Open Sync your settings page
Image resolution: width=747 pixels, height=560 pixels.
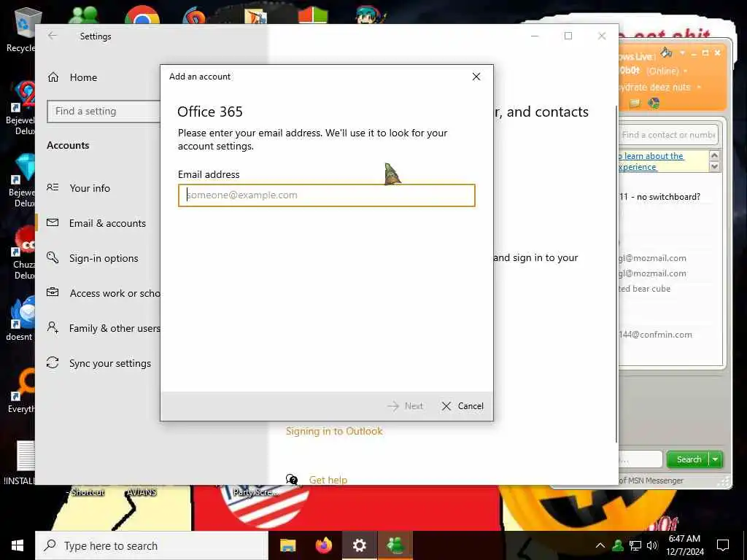(110, 363)
